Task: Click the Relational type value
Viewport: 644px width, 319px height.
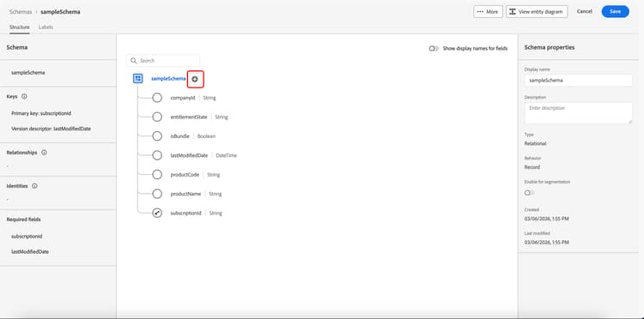Action: pyautogui.click(x=535, y=143)
